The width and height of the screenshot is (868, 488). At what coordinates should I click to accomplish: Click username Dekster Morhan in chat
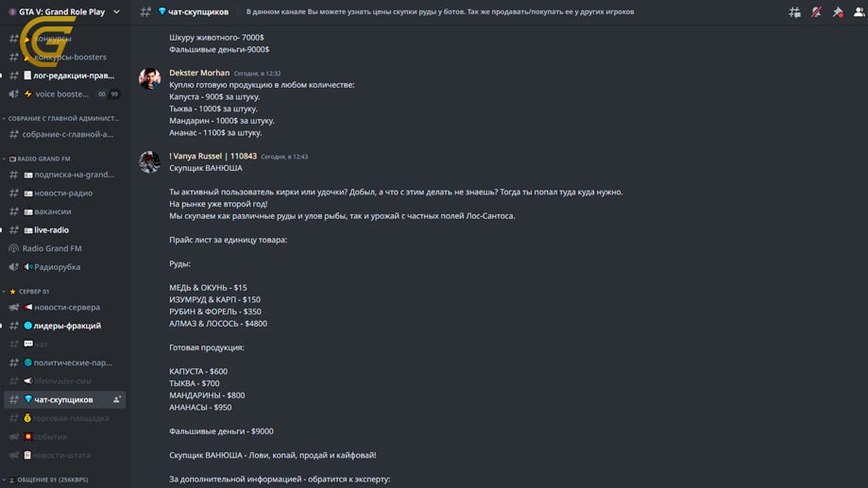click(199, 73)
